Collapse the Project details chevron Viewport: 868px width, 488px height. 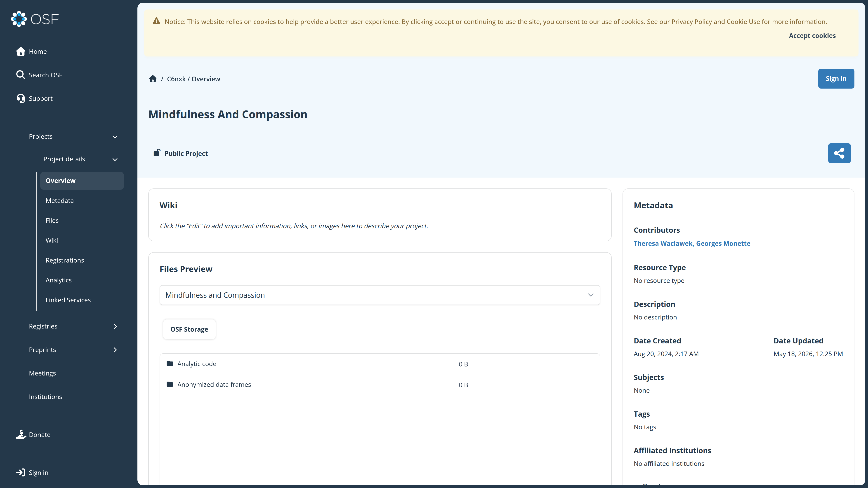point(115,159)
